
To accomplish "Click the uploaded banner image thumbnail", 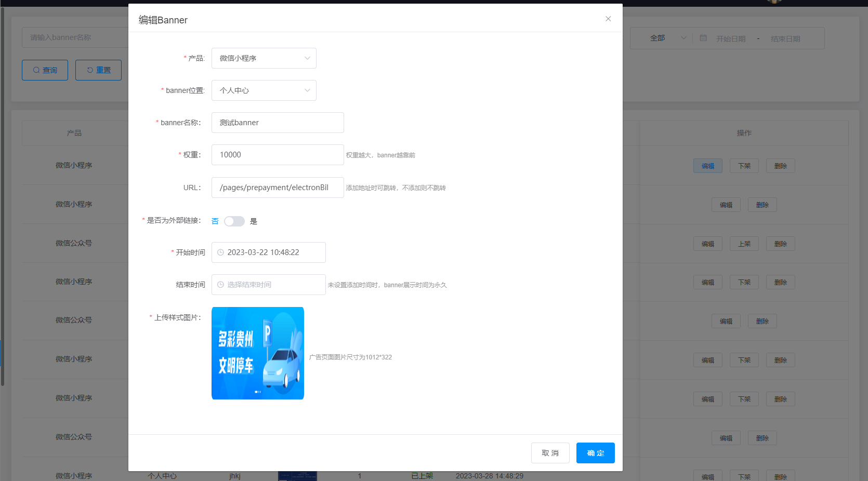I will click(x=257, y=353).
